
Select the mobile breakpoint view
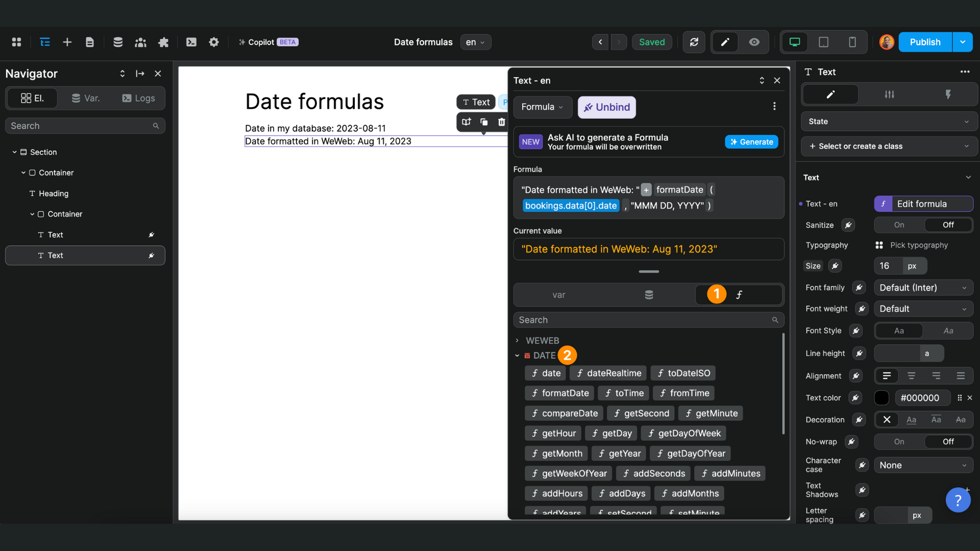coord(852,42)
